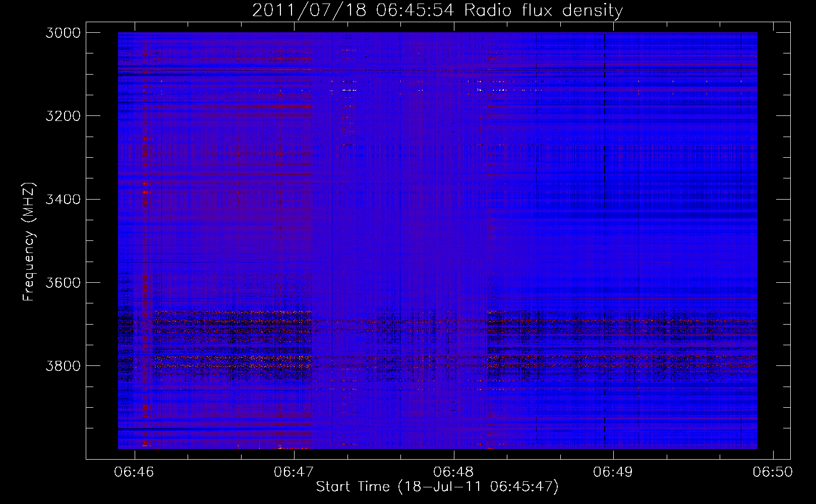Click the 06:47 time axis label
The width and height of the screenshot is (816, 504).
[x=294, y=472]
